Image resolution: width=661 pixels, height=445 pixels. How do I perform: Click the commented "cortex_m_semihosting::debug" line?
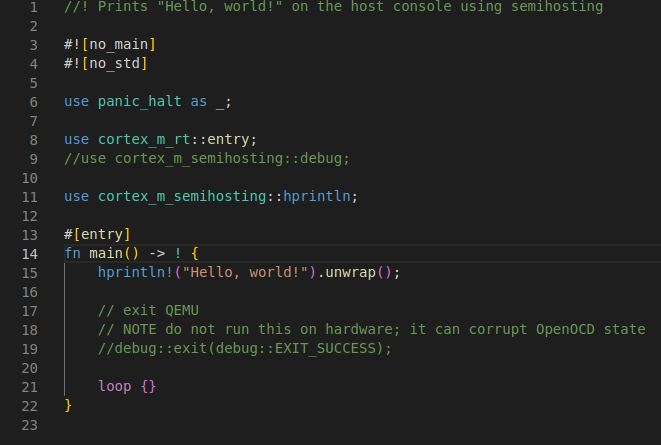(207, 158)
